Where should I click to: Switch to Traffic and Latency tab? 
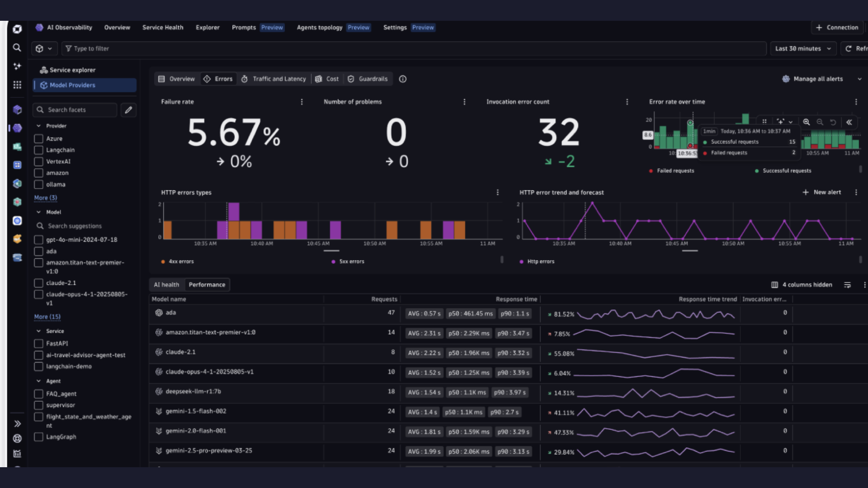[x=274, y=79]
